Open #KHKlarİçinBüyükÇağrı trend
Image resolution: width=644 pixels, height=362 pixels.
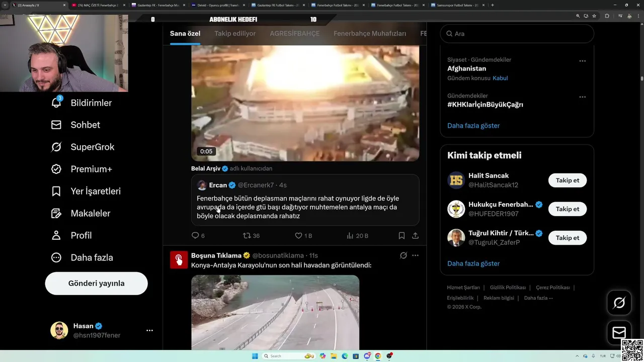485,105
